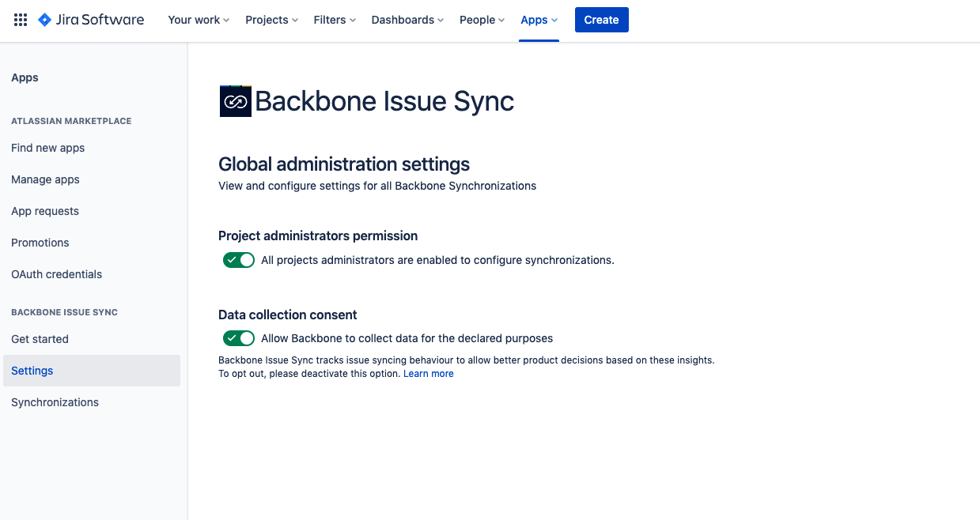Open the Projects dropdown menu
980x520 pixels.
[271, 20]
